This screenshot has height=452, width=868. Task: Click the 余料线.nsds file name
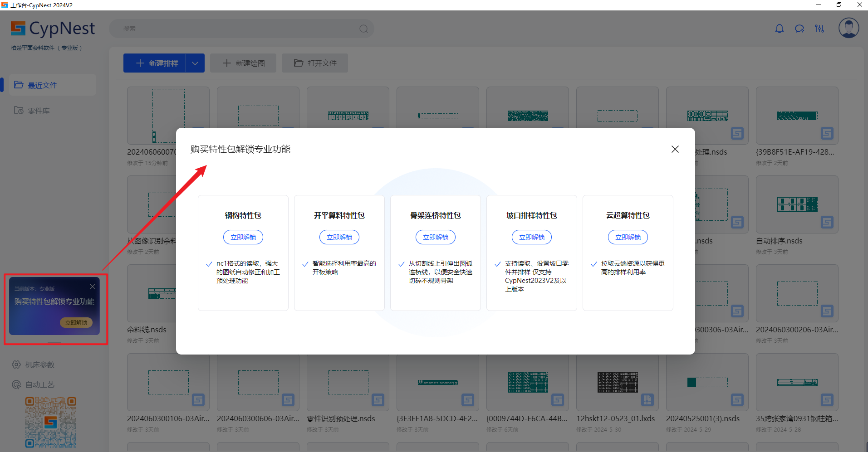pyautogui.click(x=147, y=330)
